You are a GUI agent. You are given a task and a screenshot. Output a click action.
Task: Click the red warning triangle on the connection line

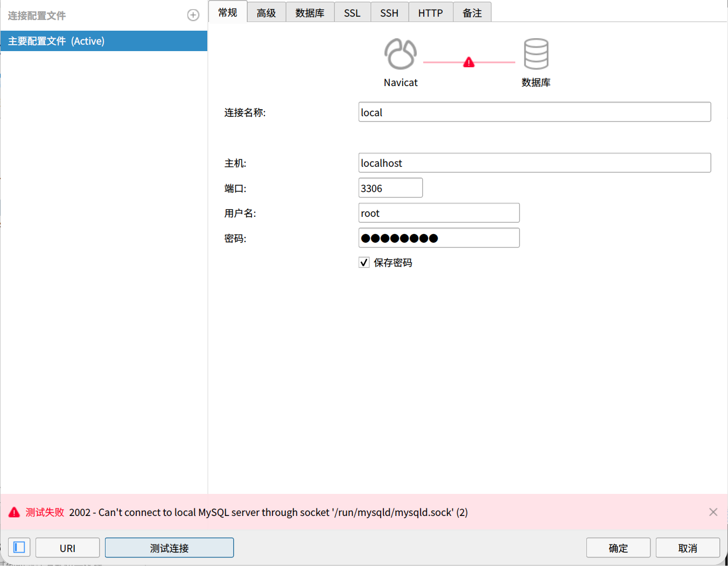pos(468,61)
